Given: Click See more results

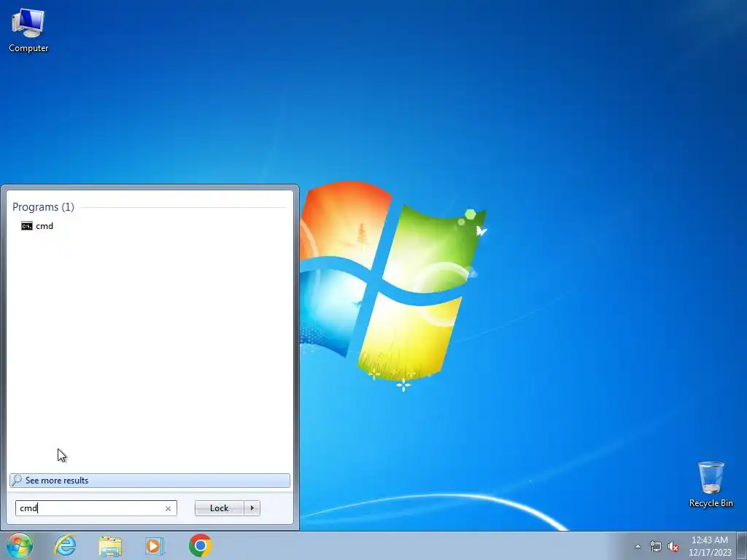Looking at the screenshot, I should point(150,481).
